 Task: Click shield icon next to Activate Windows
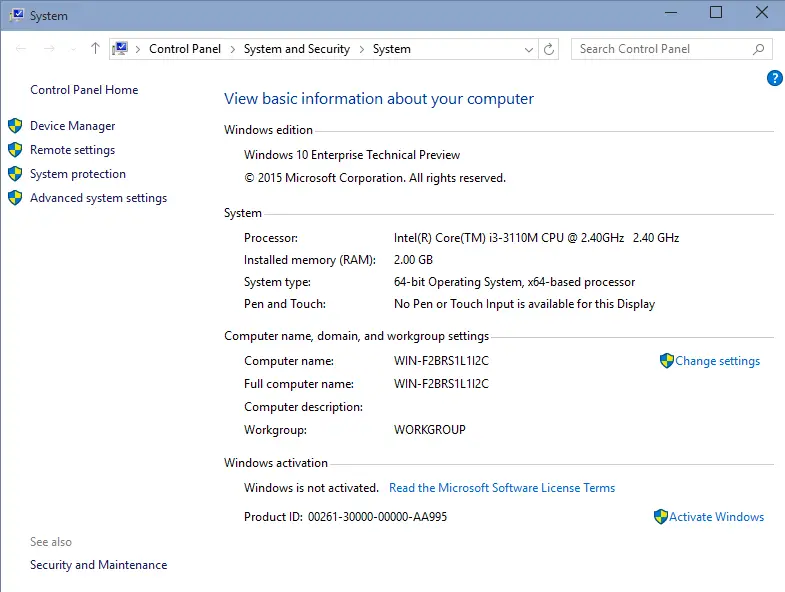tap(661, 516)
